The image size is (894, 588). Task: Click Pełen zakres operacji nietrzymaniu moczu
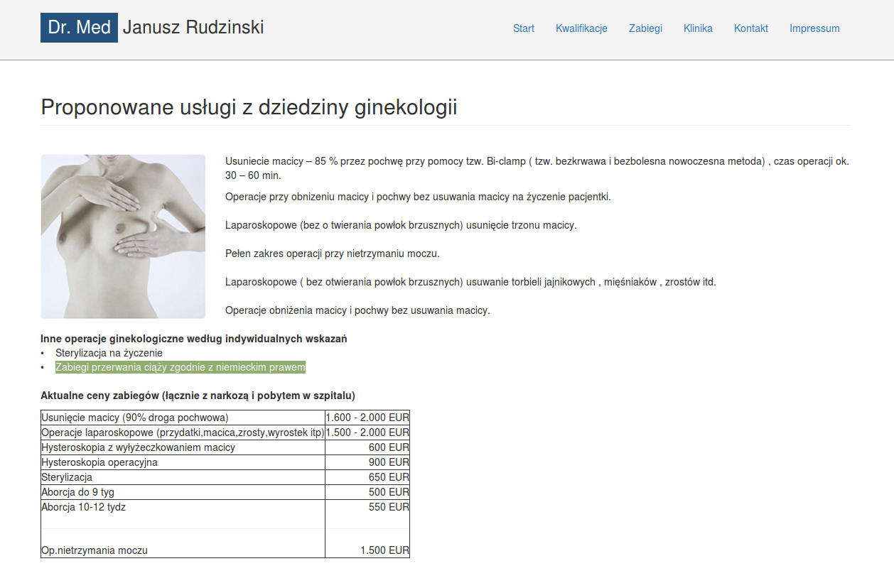pos(333,254)
